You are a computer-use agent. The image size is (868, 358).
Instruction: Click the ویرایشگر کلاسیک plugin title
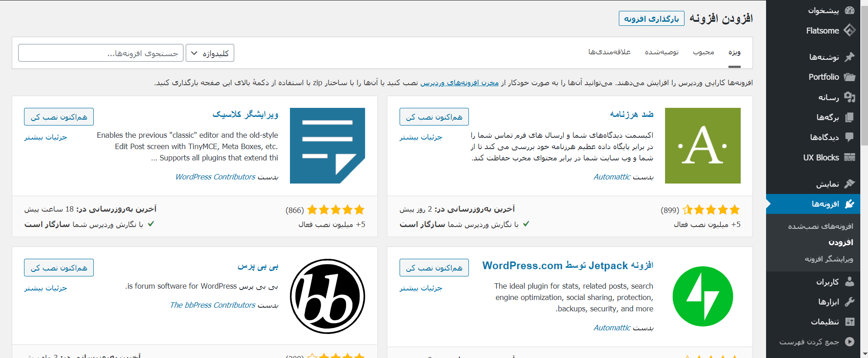click(246, 114)
